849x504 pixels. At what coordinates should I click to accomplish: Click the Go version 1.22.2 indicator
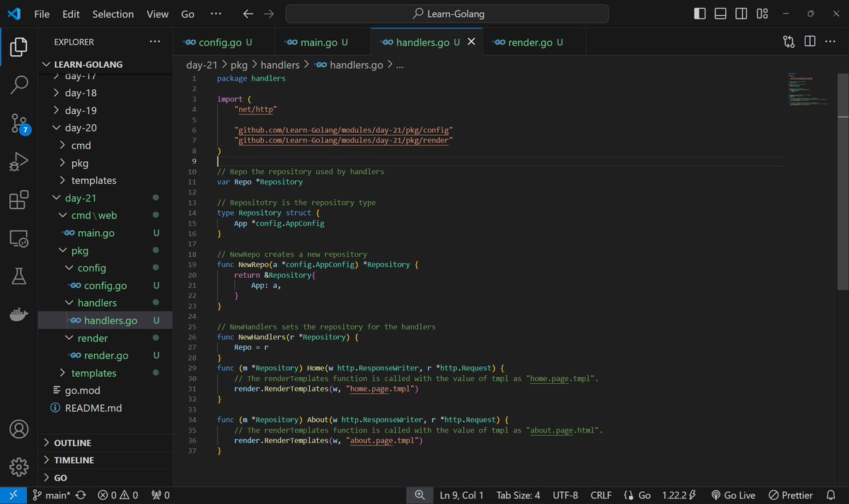[679, 496]
